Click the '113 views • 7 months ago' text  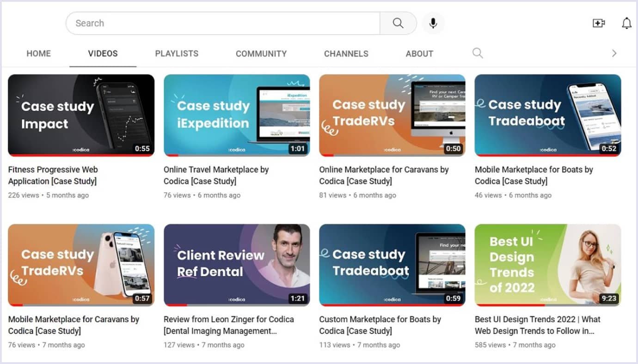pyautogui.click(x=360, y=345)
